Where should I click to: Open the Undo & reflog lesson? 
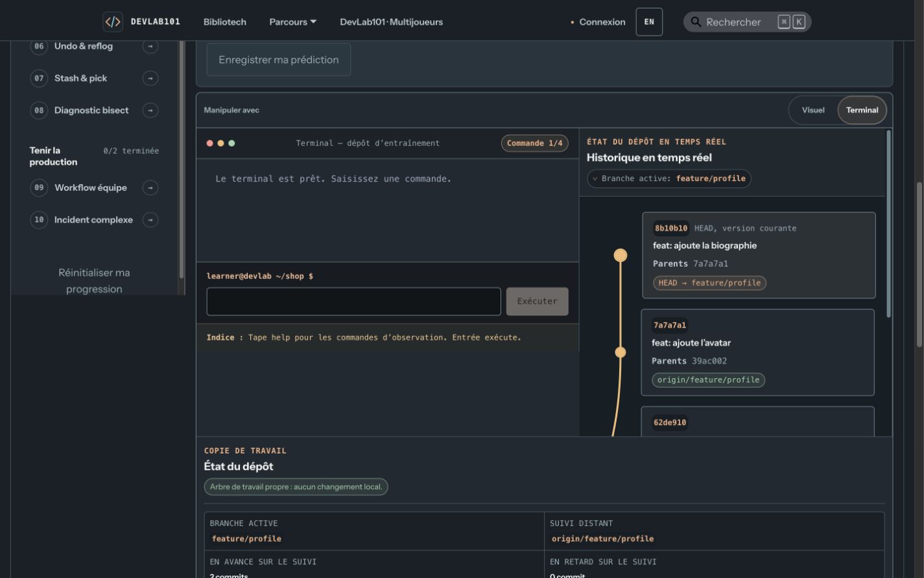[x=84, y=46]
